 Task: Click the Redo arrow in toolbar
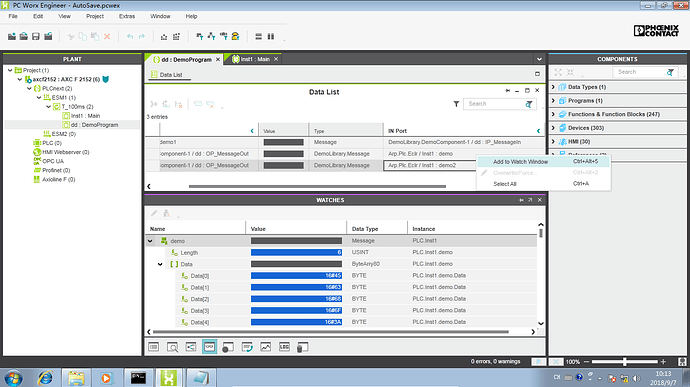coord(142,37)
